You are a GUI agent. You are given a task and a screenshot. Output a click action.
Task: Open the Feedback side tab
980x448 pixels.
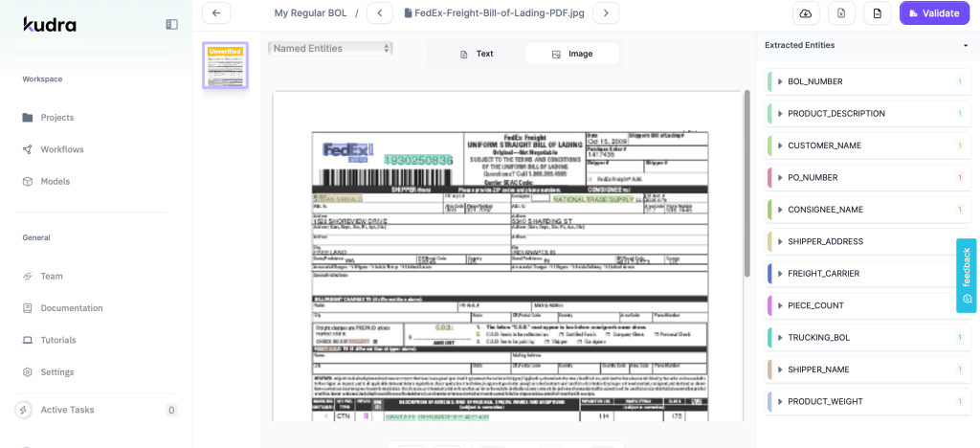click(x=967, y=276)
